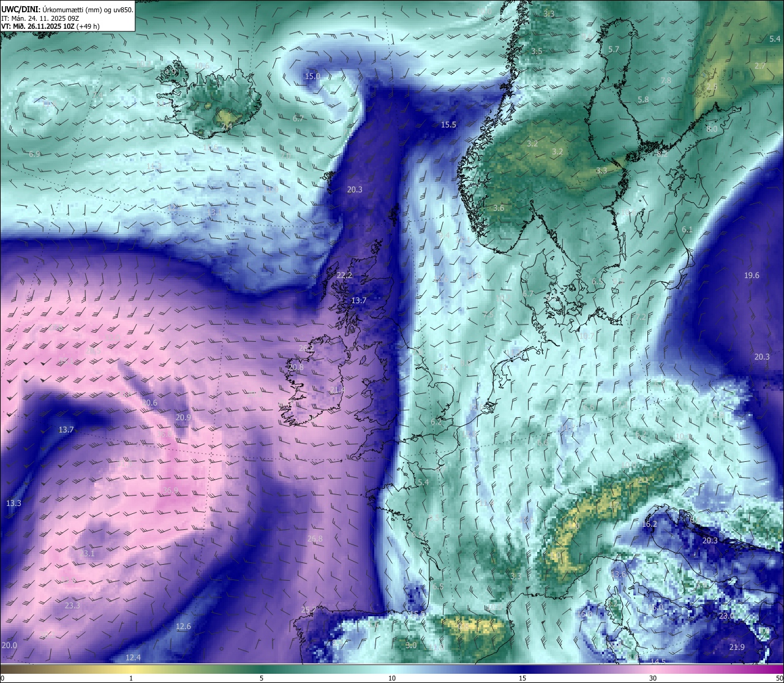Click the 2.4 value over Iceland
Screen dimensions: 784x683
227,126
